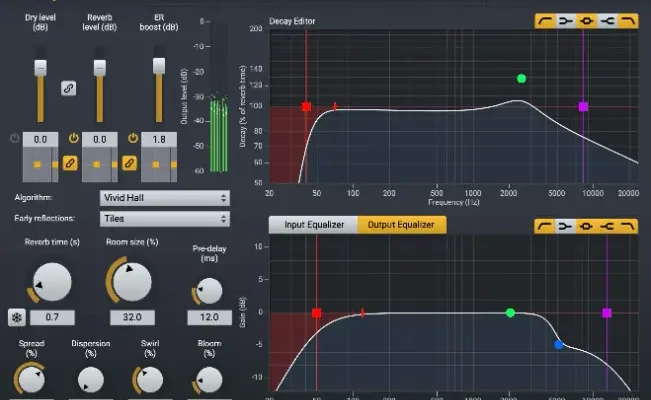The width and height of the screenshot is (651, 400).
Task: Toggle the Dry level power button
Action: tap(15, 138)
